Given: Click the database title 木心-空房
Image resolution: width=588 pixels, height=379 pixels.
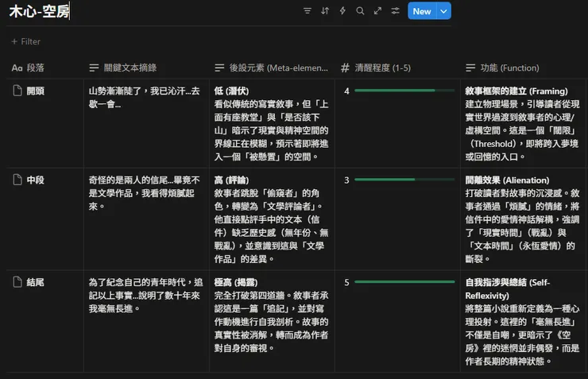Looking at the screenshot, I should (x=37, y=12).
